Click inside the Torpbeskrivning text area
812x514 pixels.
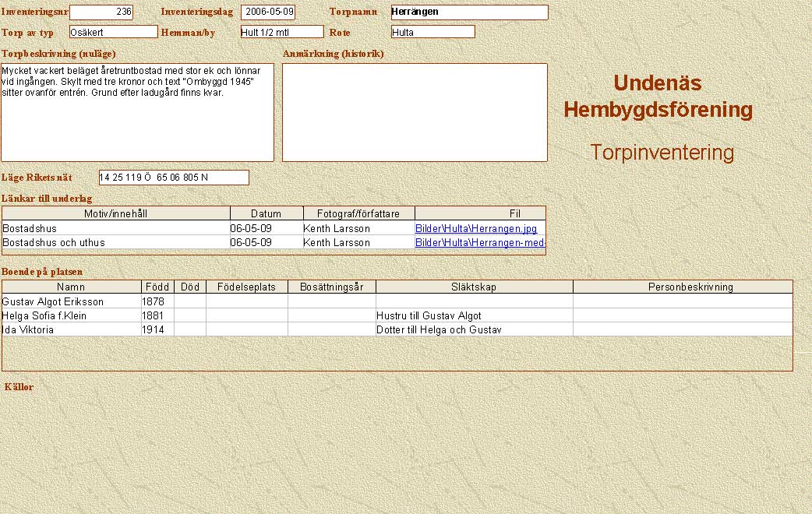tap(137, 125)
